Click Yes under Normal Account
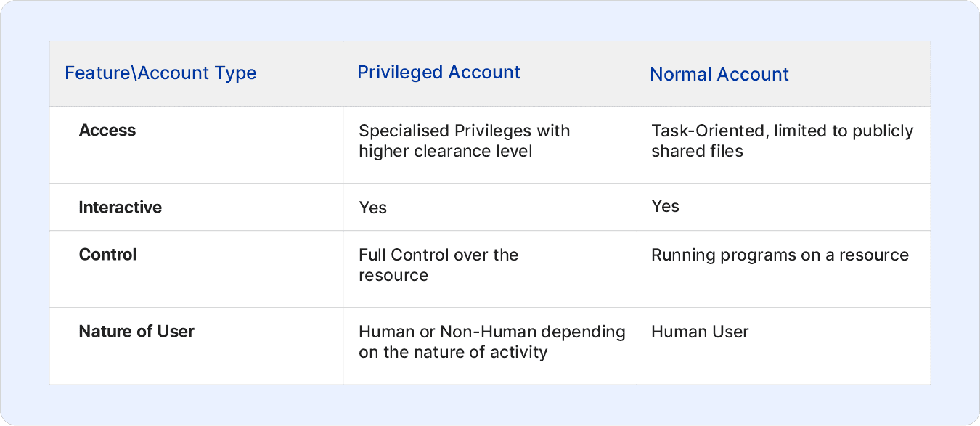Viewport: 980px width, 426px height. [x=666, y=207]
